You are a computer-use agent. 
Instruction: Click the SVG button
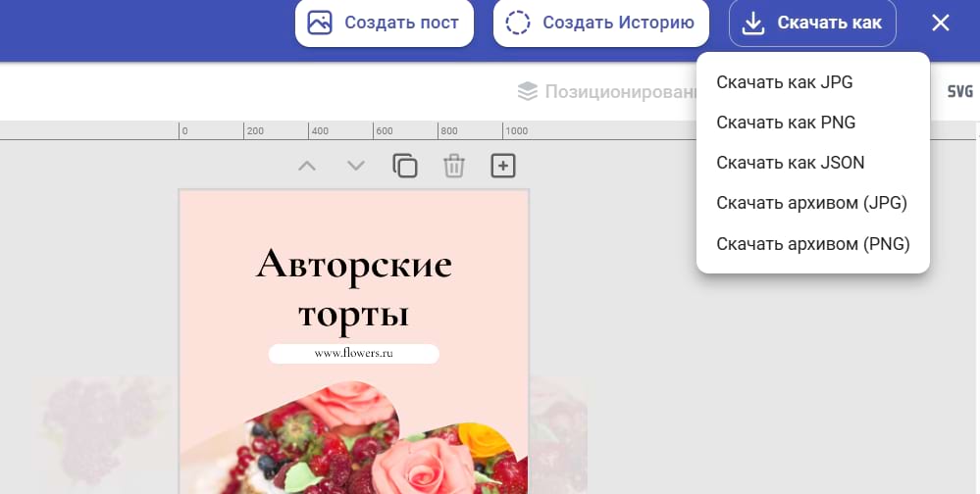click(x=960, y=92)
